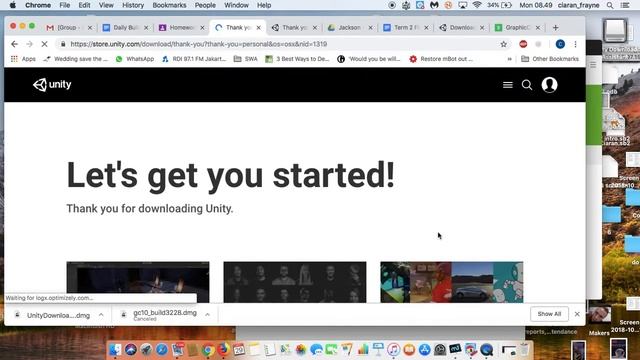Open the Bookmarks menu
Image resolution: width=640 pixels, height=360 pixels.
[x=169, y=5]
